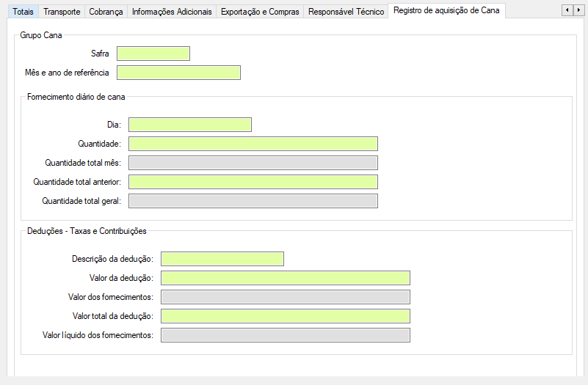588x385 pixels.
Task: Click the Valor total da dedução field
Action: (x=286, y=316)
